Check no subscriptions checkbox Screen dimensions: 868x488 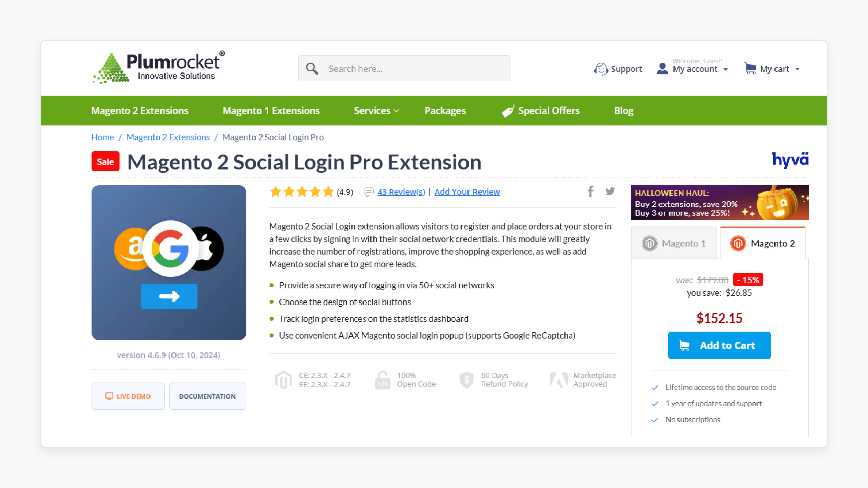point(653,419)
